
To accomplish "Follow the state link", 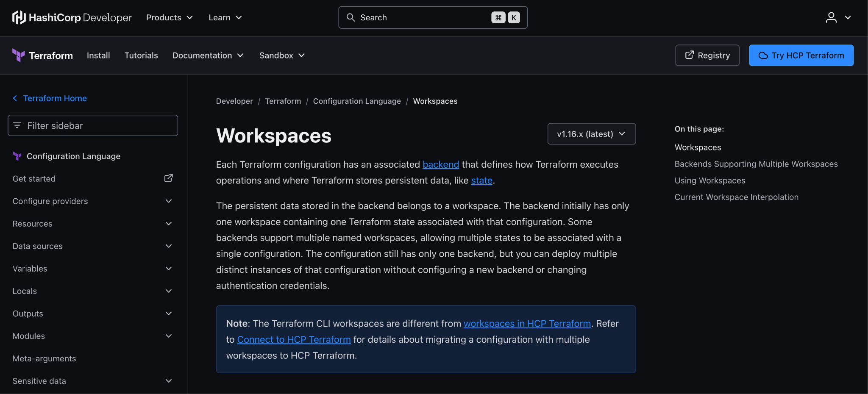I will tap(481, 180).
